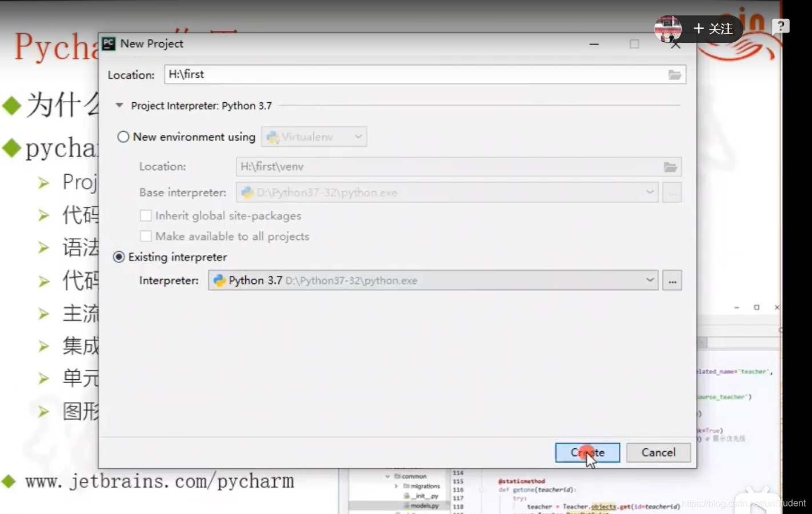Screen dimensions: 812x514
Task: Open the Base interpreter dropdown
Action: [447, 192]
